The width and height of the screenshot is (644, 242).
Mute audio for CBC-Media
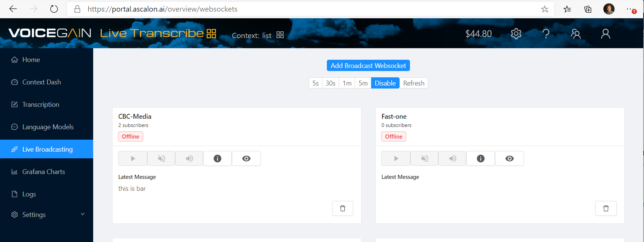click(x=161, y=158)
